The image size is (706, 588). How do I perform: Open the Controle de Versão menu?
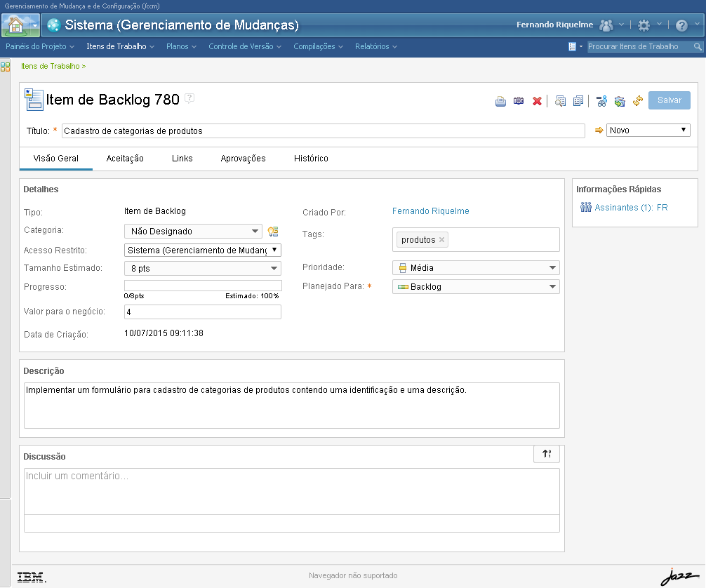(245, 46)
